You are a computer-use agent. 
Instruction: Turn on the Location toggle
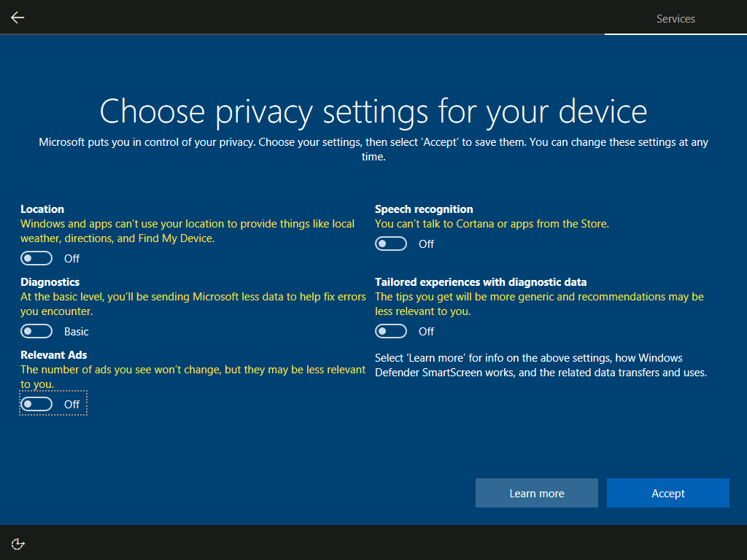(36, 257)
